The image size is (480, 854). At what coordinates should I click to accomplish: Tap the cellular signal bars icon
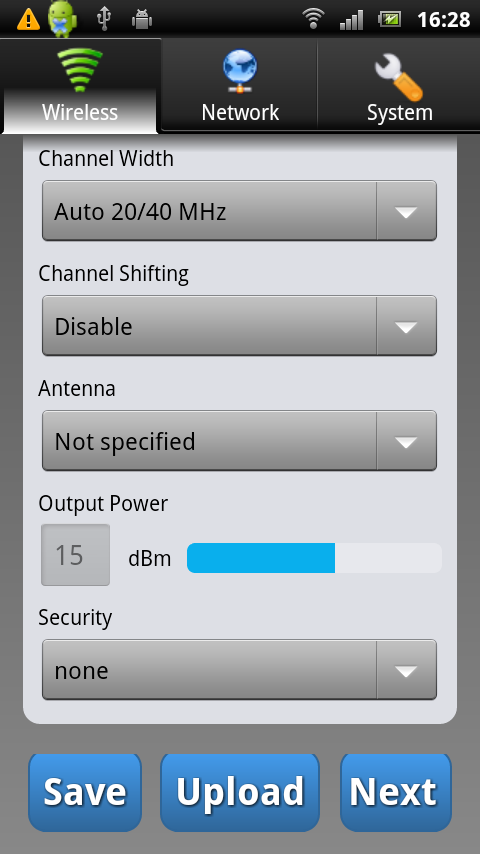pyautogui.click(x=351, y=20)
